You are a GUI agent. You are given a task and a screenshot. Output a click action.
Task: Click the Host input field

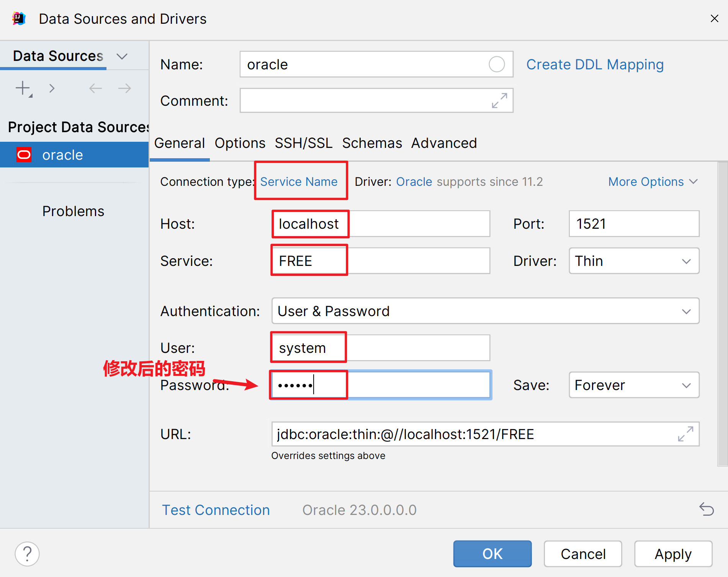[x=381, y=224]
